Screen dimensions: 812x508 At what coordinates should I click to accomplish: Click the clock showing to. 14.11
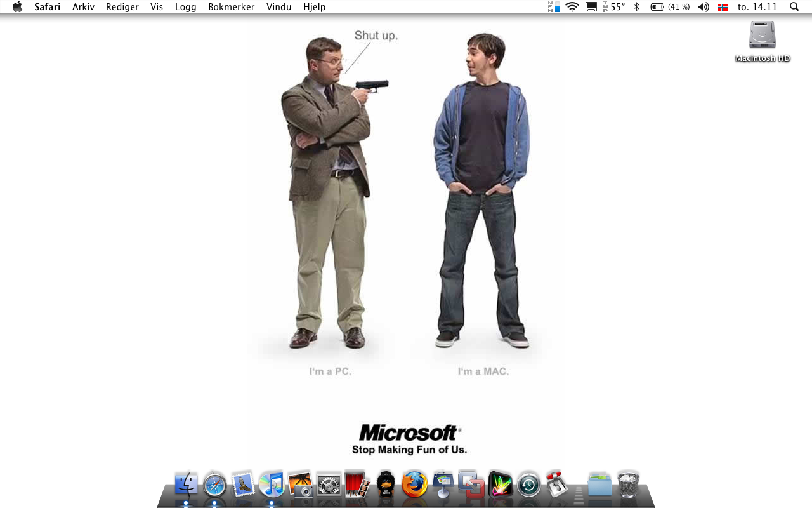pyautogui.click(x=757, y=7)
